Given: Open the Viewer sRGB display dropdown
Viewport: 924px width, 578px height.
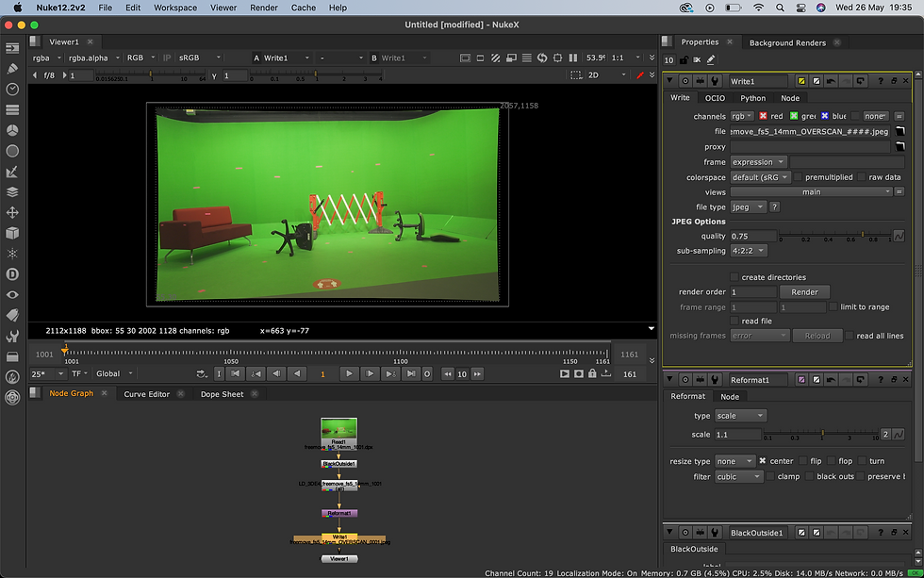Looking at the screenshot, I should [200, 58].
